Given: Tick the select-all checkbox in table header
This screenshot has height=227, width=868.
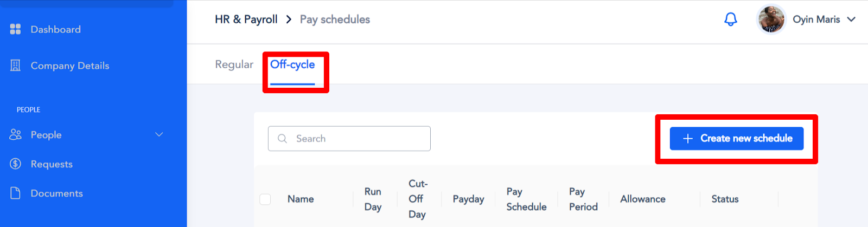Looking at the screenshot, I should pos(265,199).
